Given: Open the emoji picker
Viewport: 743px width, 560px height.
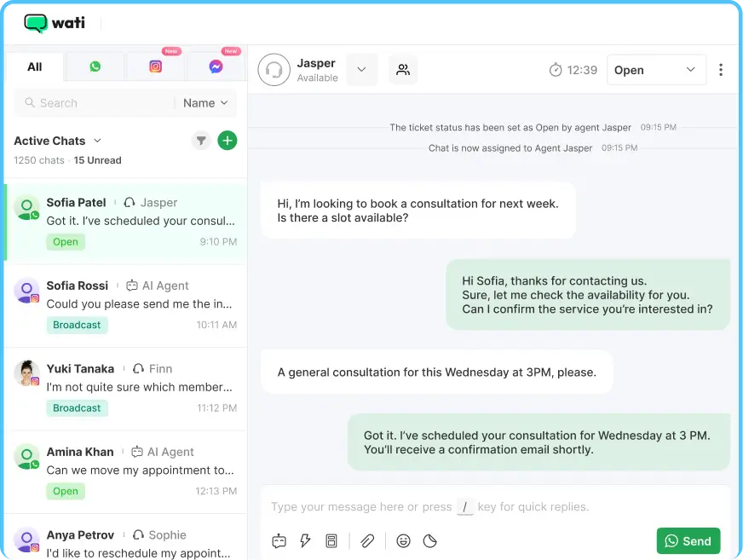Looking at the screenshot, I should coord(403,541).
